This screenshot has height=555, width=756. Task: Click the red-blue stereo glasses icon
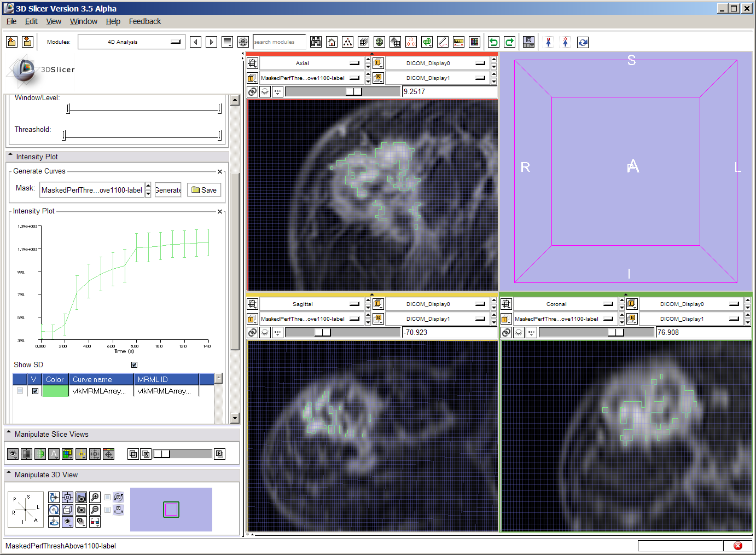click(95, 522)
